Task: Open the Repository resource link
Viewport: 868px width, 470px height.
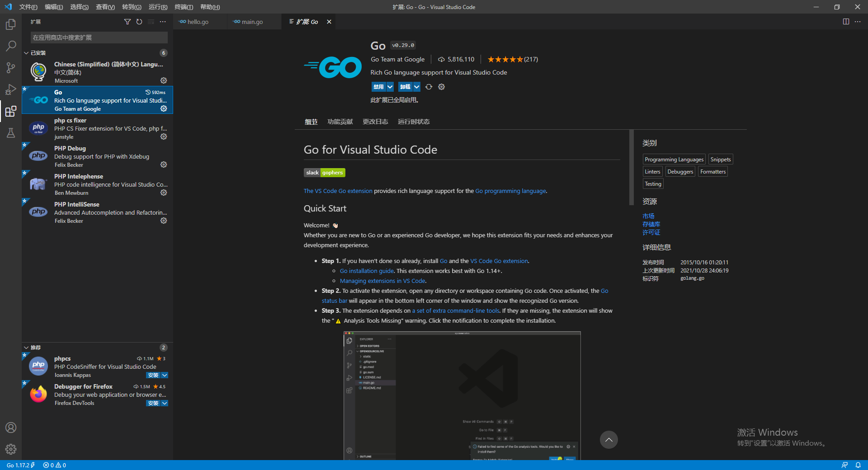Action: click(x=651, y=224)
